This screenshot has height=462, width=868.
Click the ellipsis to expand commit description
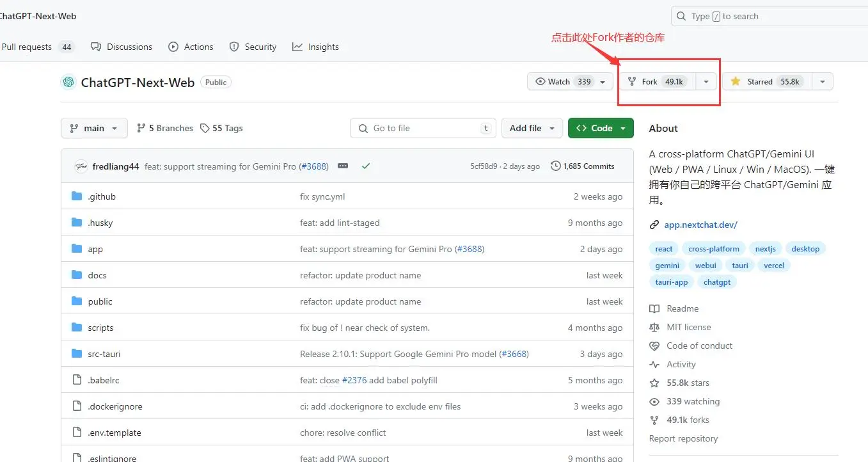coord(342,165)
